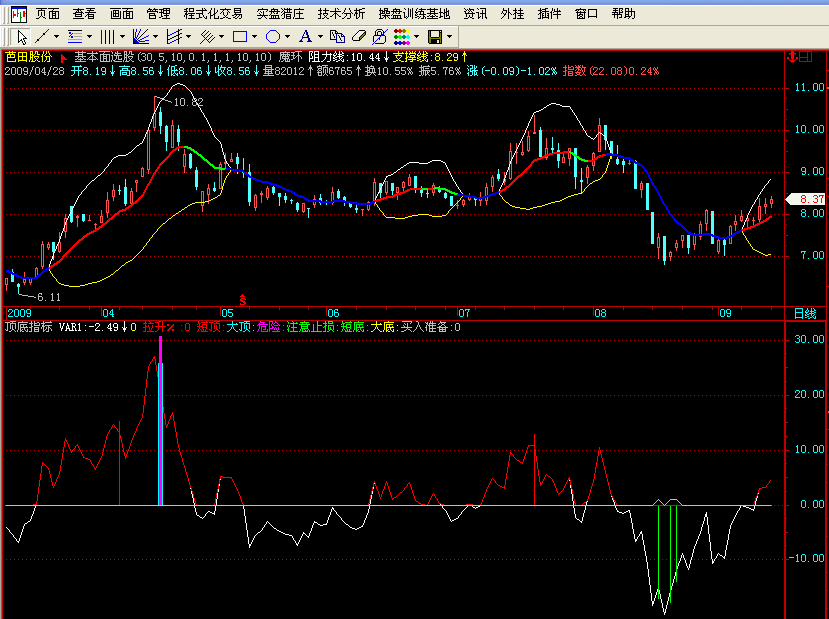
Task: Open the 外挂 menu
Action: click(512, 14)
